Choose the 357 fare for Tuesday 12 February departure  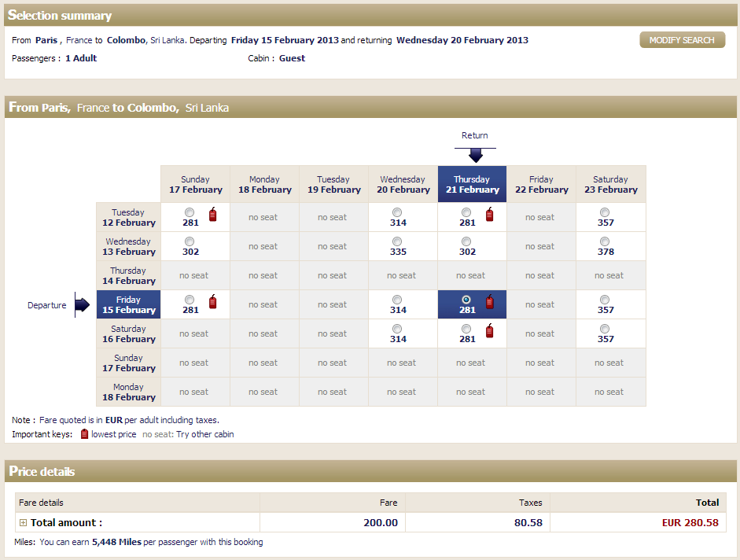(605, 212)
